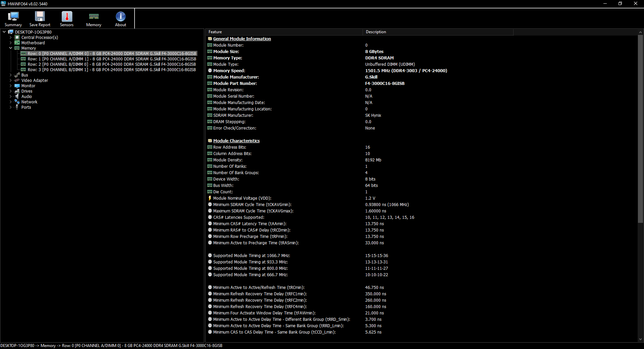Click the Memory Speed 1501.5 MHz value
This screenshot has height=349, width=644.
[406, 70]
